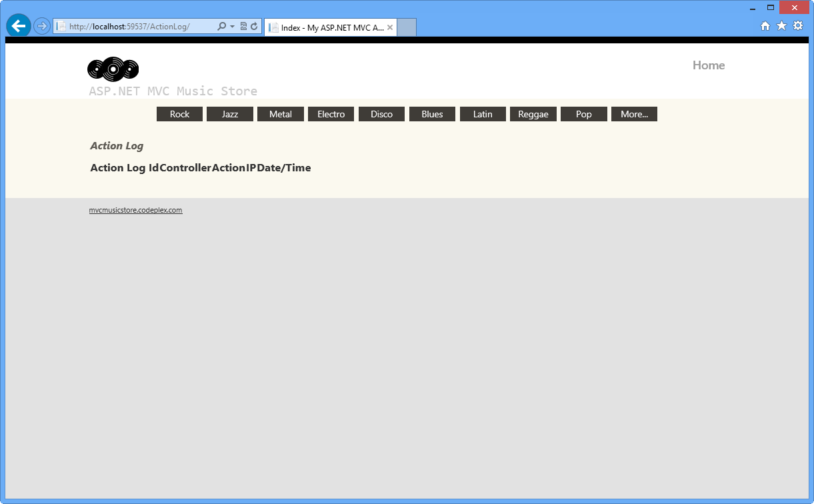
Task: Select the Rock genre button
Action: point(179,113)
